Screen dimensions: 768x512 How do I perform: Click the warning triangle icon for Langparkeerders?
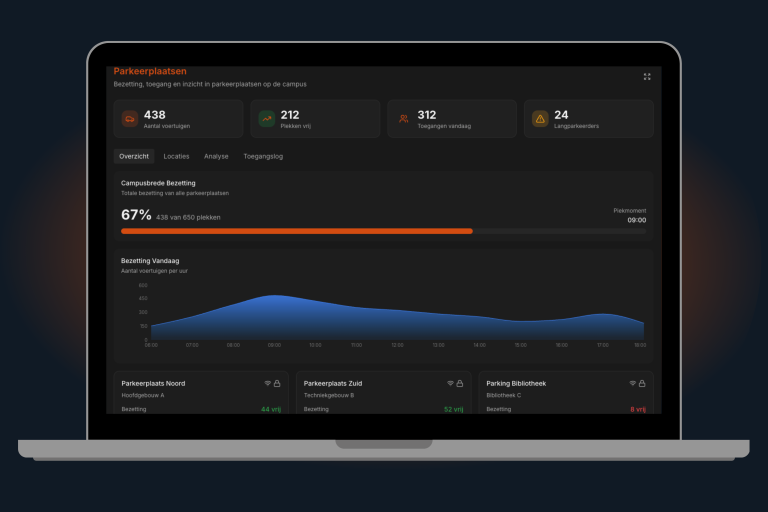coord(540,119)
